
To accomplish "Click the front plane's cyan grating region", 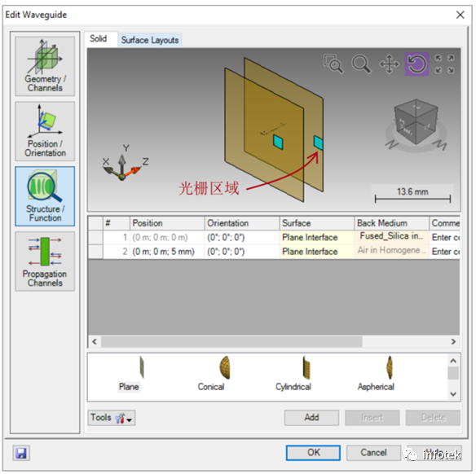I will point(278,142).
